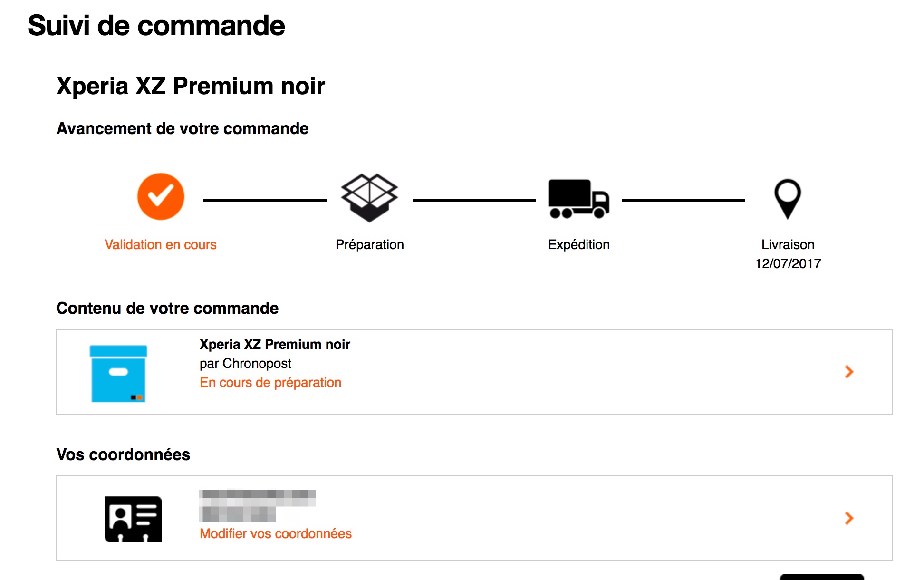Click the "En cours de préparation" status link

pyautogui.click(x=270, y=383)
